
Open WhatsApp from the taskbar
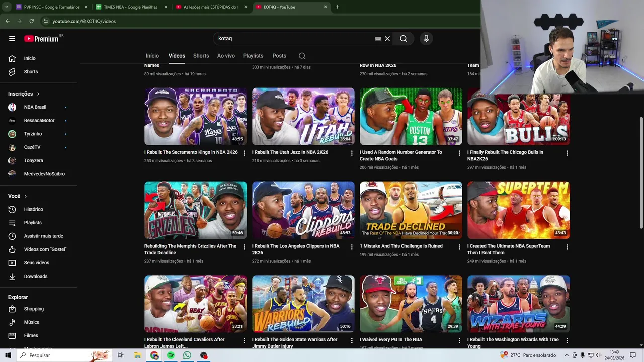[x=187, y=355]
